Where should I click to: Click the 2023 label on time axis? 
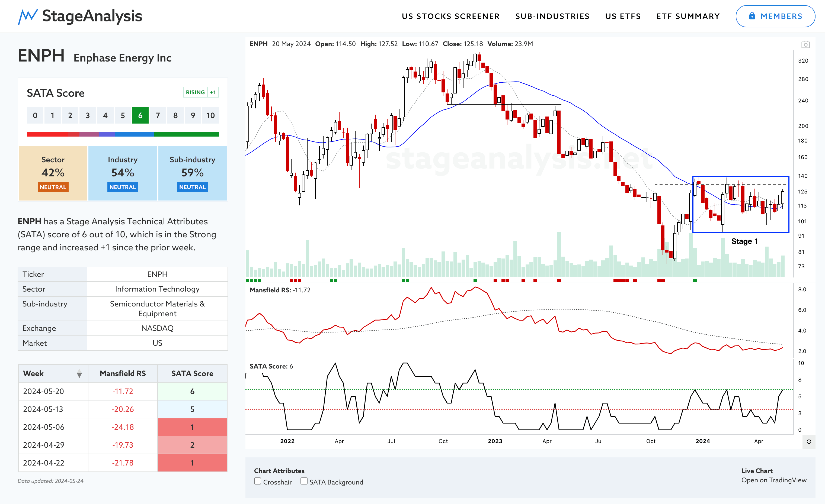(495, 441)
